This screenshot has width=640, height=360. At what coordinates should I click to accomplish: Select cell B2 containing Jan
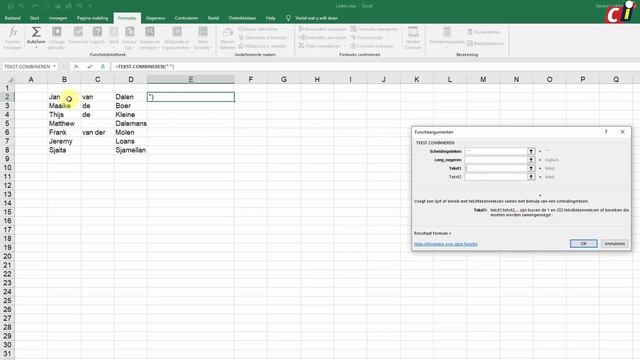(64, 97)
